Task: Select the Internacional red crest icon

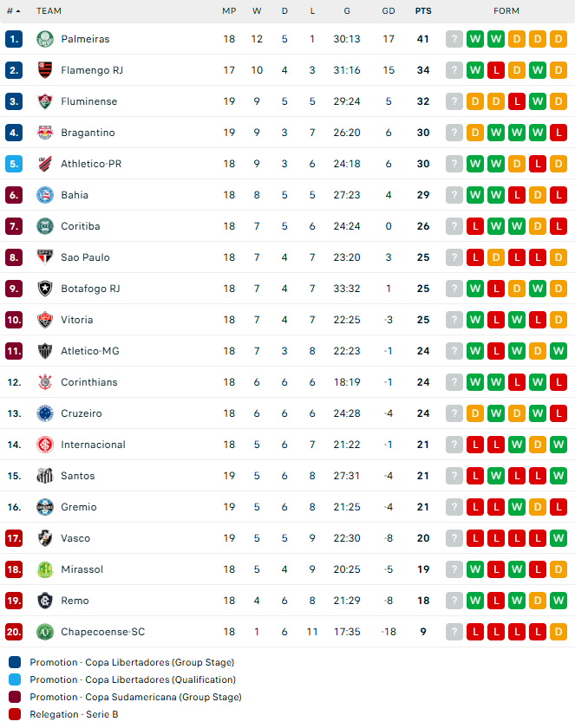Action: click(x=45, y=445)
